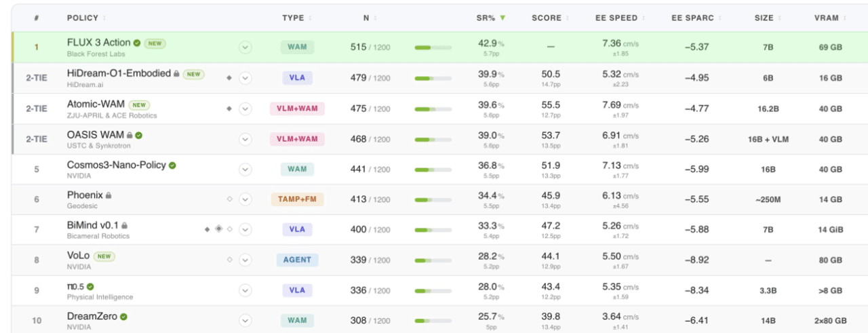Click the VLA type tag for BiMind v0.1
This screenshot has width=868, height=333.
(297, 229)
